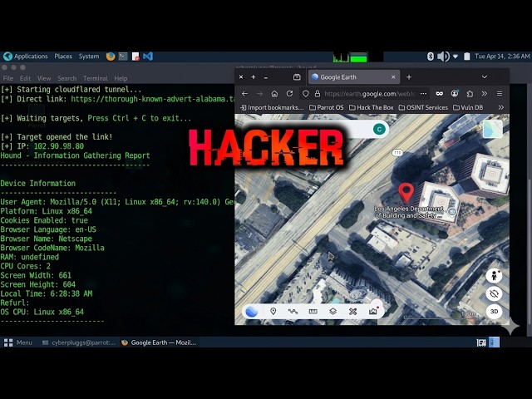The height and width of the screenshot is (399, 532).
Task: Click the crossed tools icon in Earth toolbar
Action: [352, 312]
